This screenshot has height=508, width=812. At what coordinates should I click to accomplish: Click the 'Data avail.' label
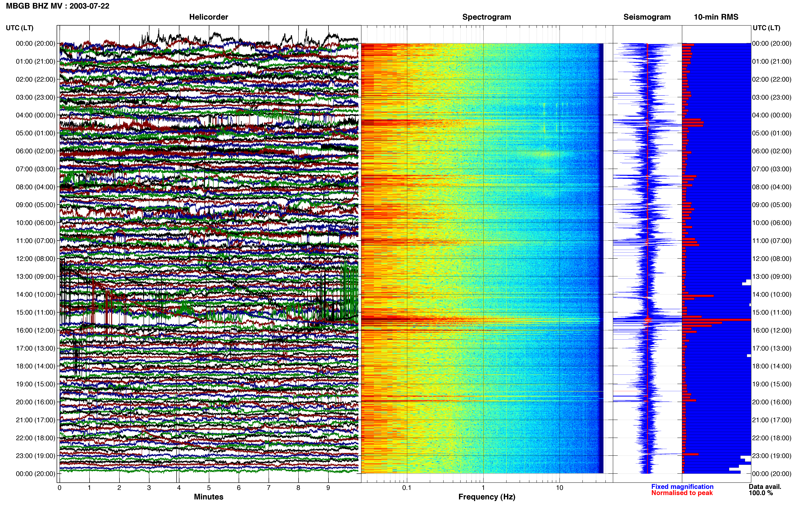click(765, 486)
